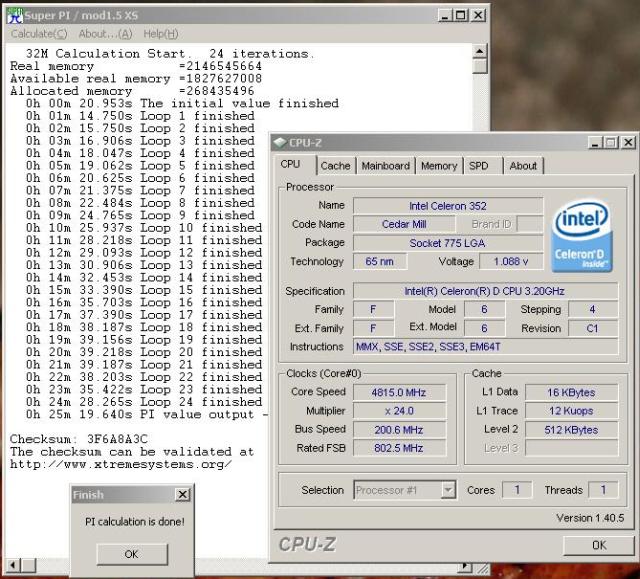Click the Instructions field 'MMX, SSE, SSE2, SSE3, EM64T'
Screen dimensions: 640x579
click(x=485, y=347)
